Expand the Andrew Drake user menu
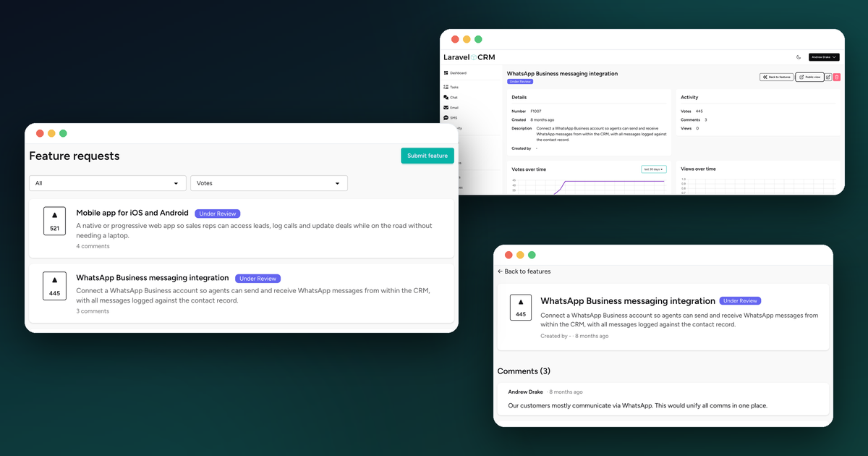Screen dimensions: 868x456 point(824,57)
